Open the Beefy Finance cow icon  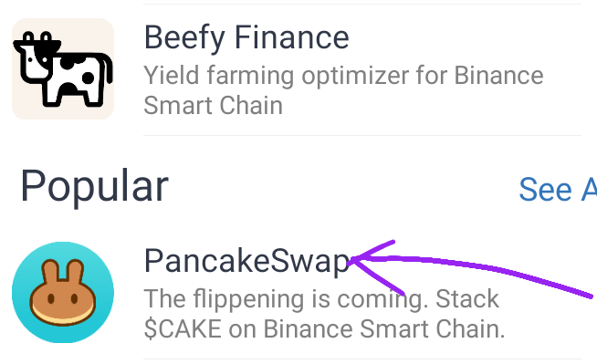[63, 68]
